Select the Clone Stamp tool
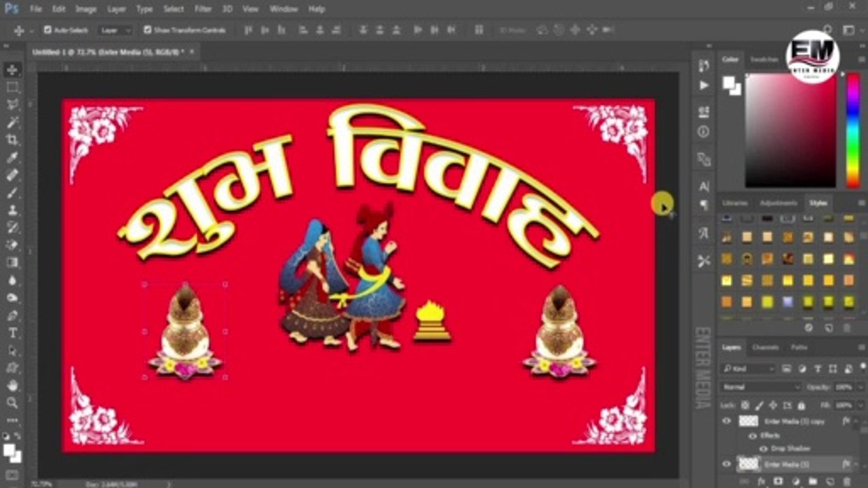The width and height of the screenshot is (868, 488). [12, 210]
